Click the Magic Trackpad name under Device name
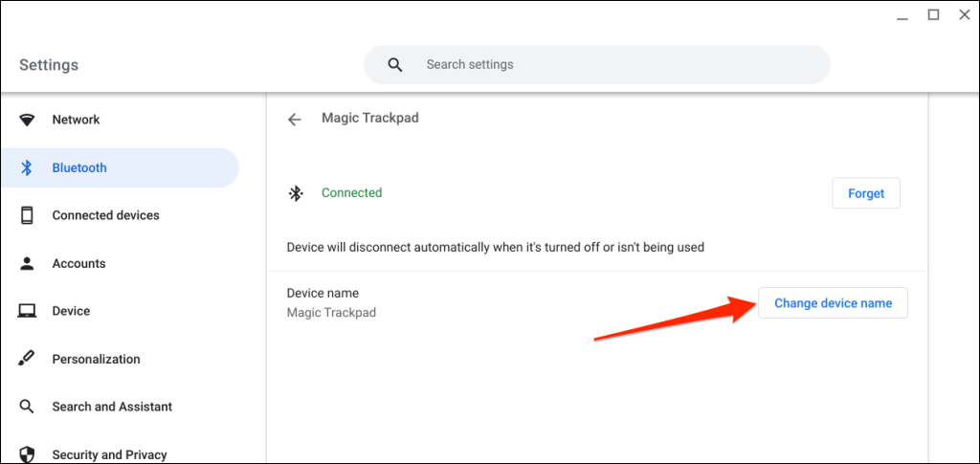Viewport: 980px width, 464px height. 331,313
